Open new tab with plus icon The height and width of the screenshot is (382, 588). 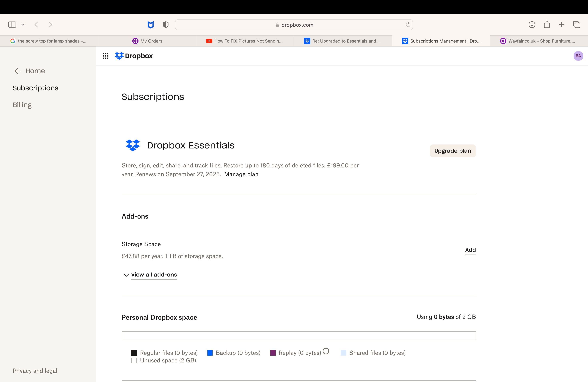tap(561, 25)
